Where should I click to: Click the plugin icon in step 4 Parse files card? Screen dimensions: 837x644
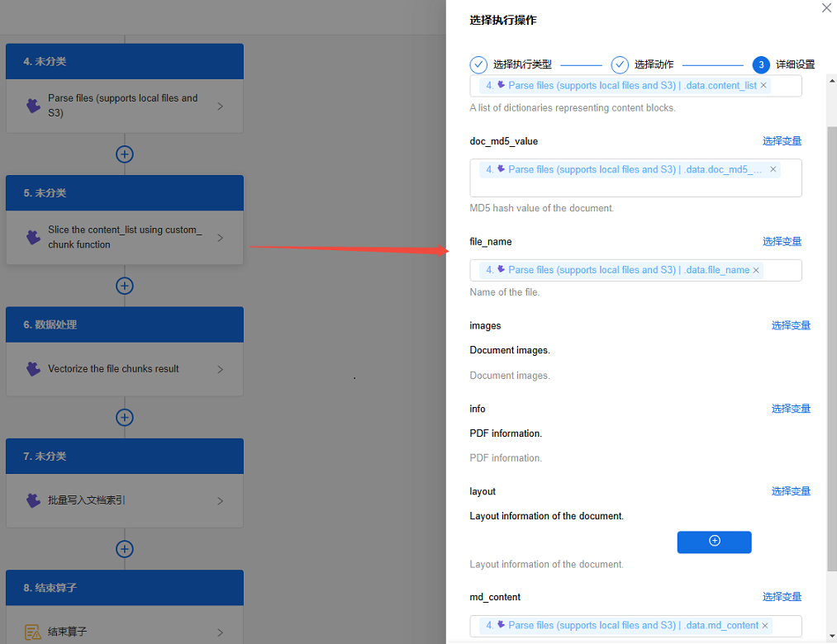pyautogui.click(x=34, y=106)
